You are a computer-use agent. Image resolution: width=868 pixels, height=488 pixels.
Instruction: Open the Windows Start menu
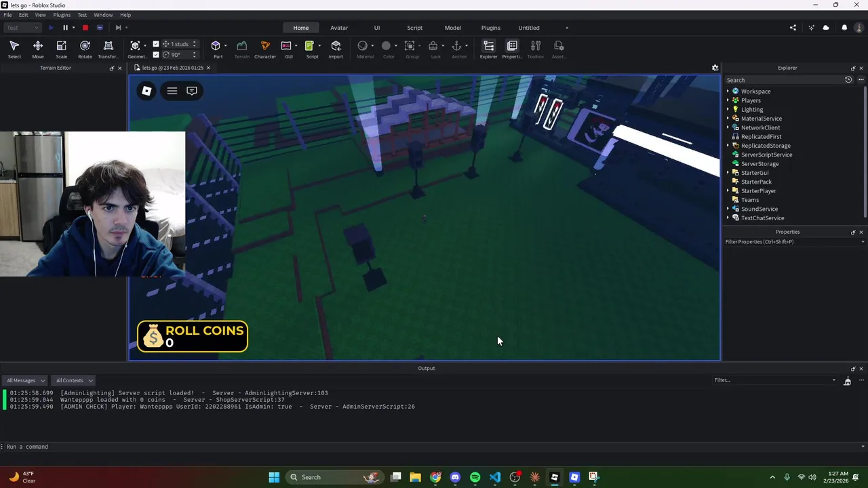click(274, 477)
